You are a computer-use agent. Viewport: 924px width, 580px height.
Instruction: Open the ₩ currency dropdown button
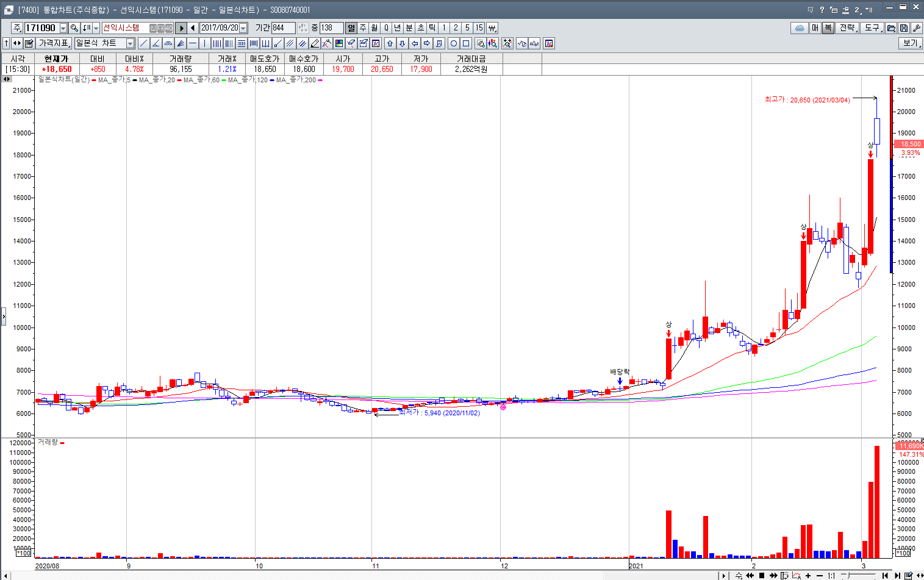(x=492, y=28)
